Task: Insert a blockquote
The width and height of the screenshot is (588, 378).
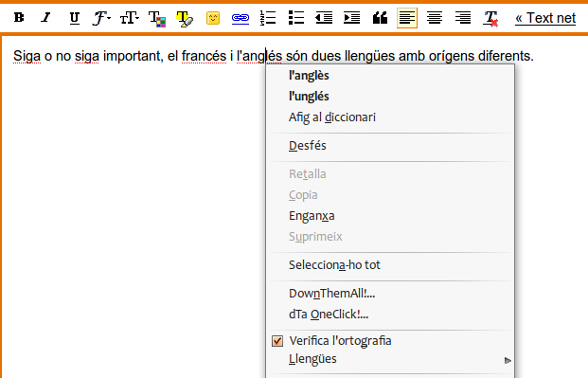Action: [380, 18]
